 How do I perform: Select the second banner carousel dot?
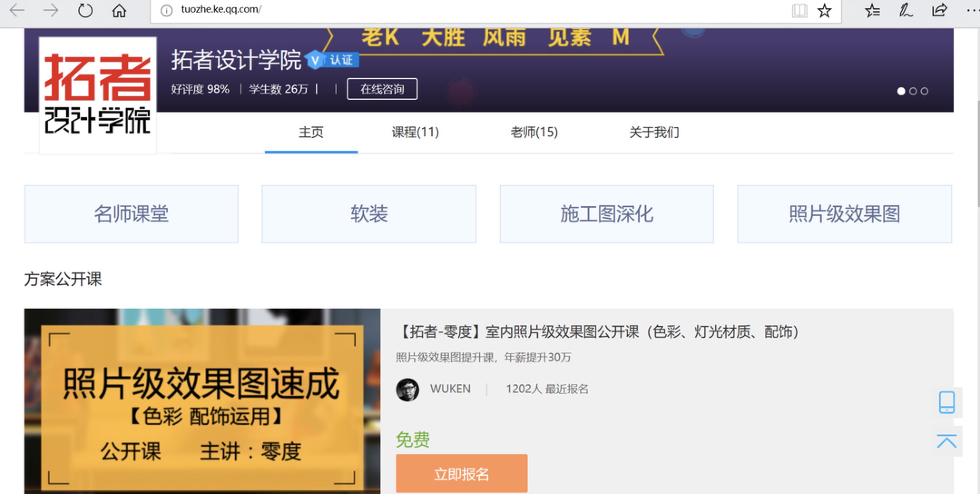click(913, 91)
